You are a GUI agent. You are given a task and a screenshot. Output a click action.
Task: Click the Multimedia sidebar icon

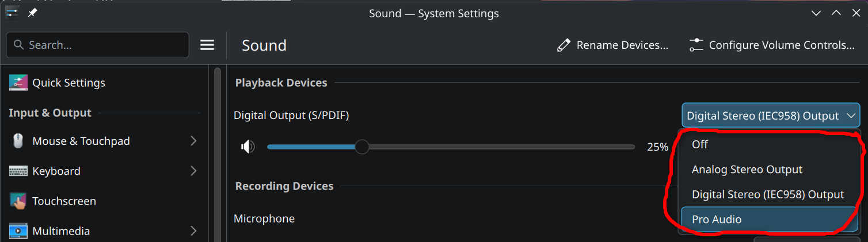18,231
